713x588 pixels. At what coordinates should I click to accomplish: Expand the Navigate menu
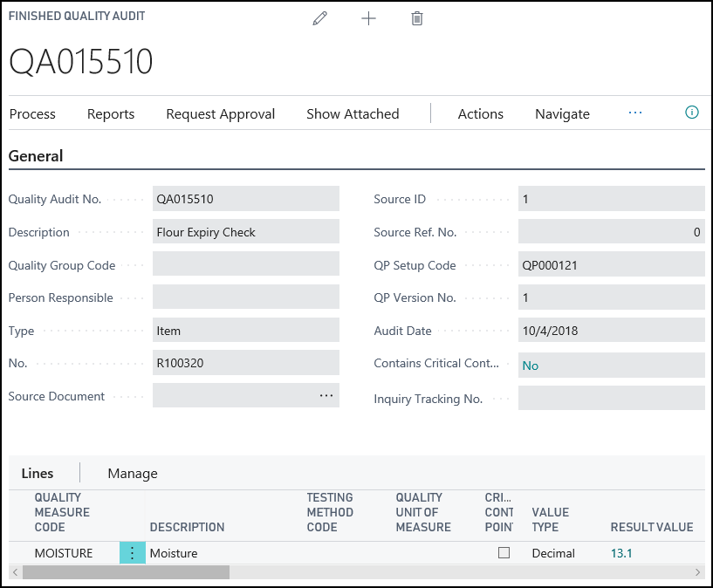[562, 113]
